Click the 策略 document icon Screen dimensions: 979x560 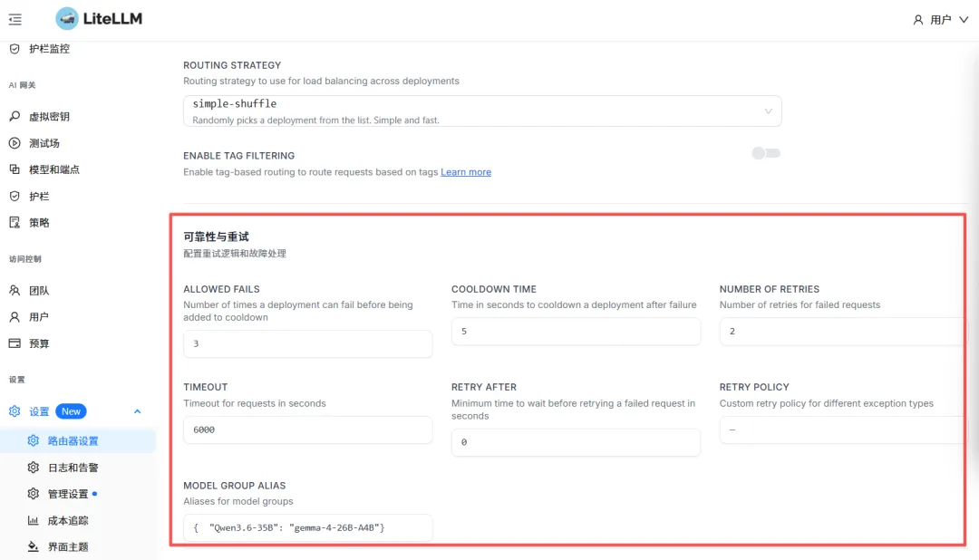pos(15,223)
